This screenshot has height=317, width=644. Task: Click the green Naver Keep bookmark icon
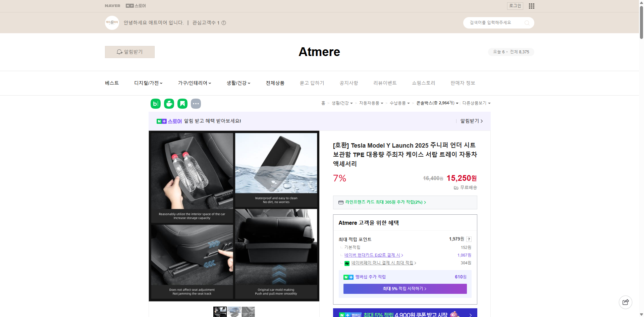click(182, 104)
